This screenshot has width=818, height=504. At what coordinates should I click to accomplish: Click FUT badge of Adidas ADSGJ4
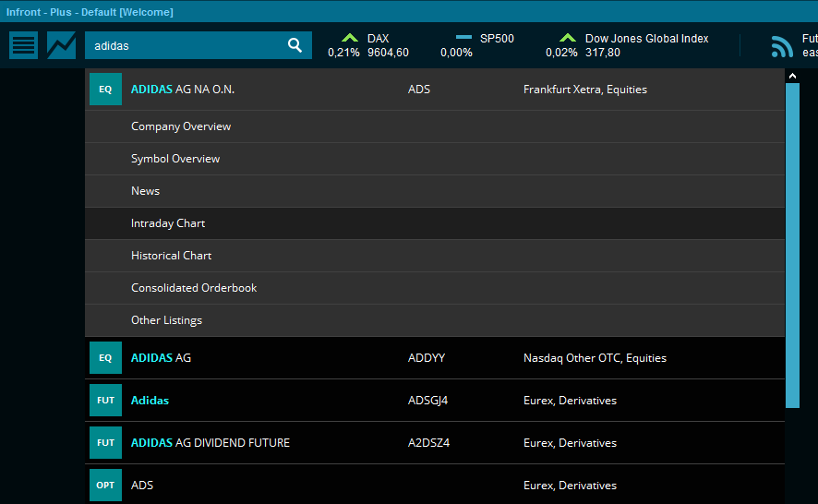click(x=105, y=401)
